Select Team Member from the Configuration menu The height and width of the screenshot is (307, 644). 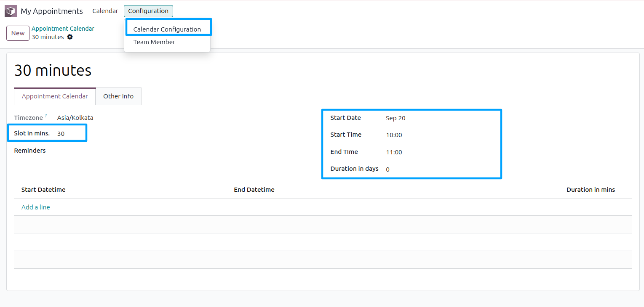(154, 42)
